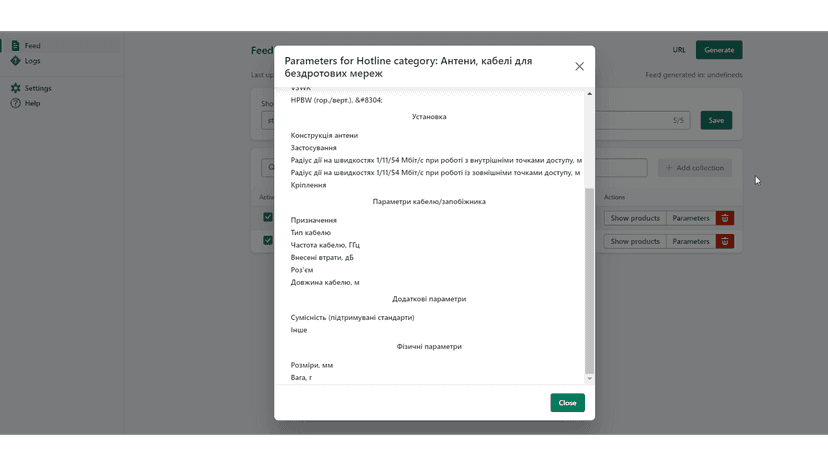This screenshot has height=466, width=828.
Task: Delete the second collection with trash icon
Action: 725,241
